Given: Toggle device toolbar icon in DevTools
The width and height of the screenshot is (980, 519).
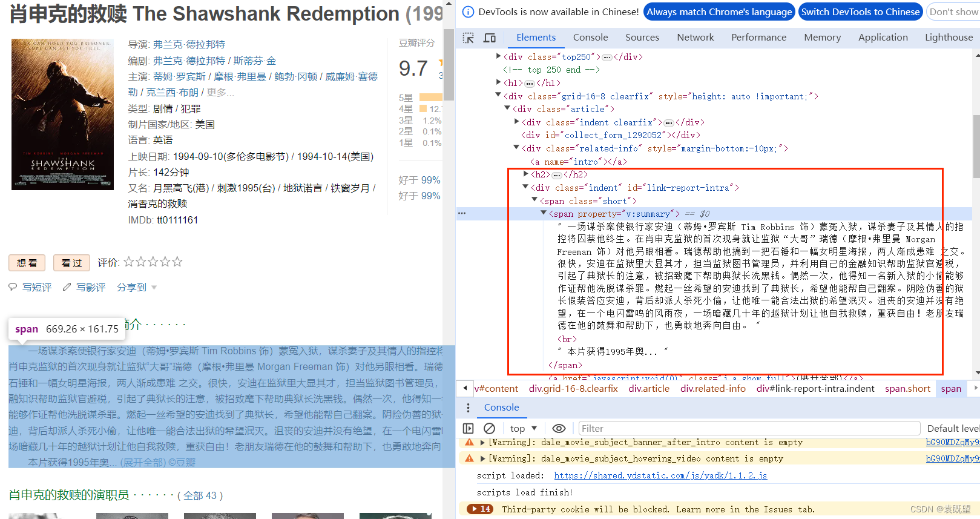Looking at the screenshot, I should 490,38.
